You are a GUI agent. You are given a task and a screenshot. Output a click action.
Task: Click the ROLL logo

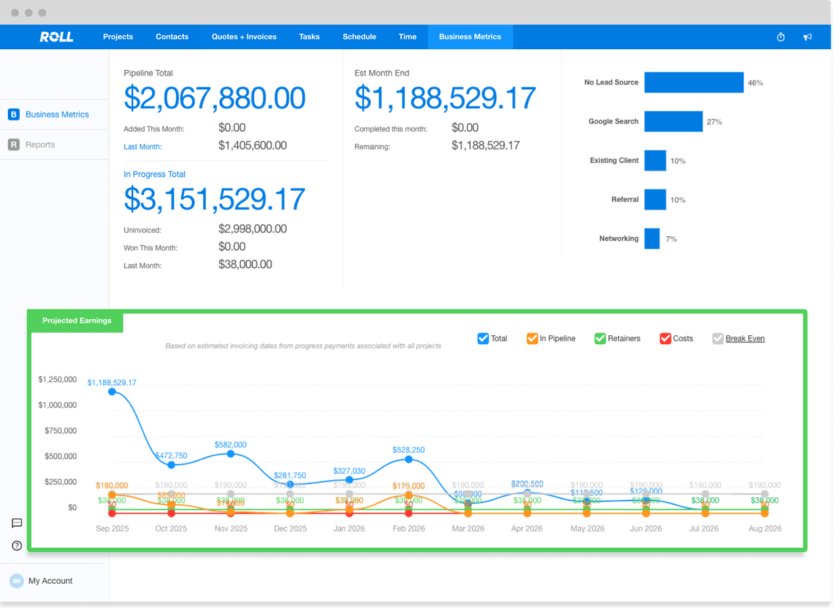click(56, 37)
